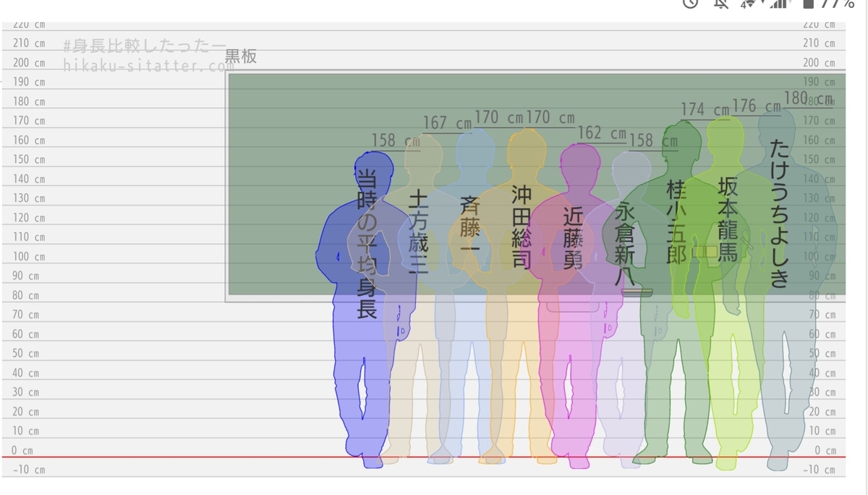Choose the 永倉新八 name label
This screenshot has height=495, width=868.
click(624, 243)
